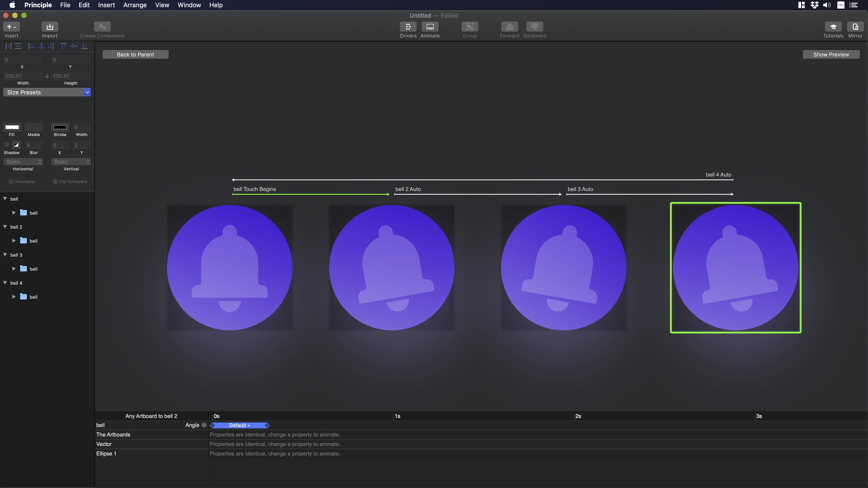Enable Clip Sublayers
The image size is (868, 488).
[55, 181]
